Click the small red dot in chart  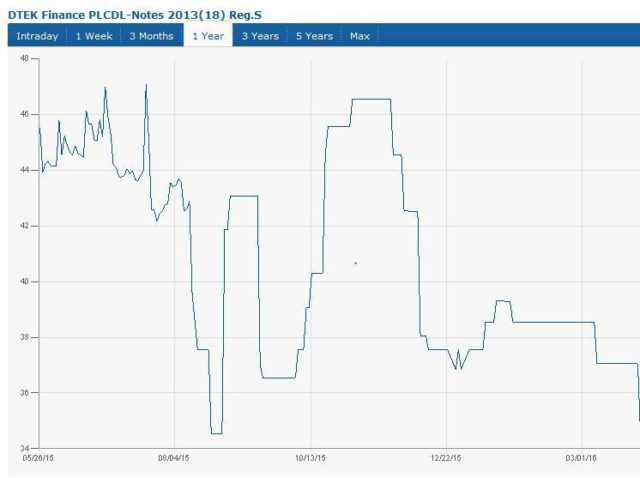[356, 263]
